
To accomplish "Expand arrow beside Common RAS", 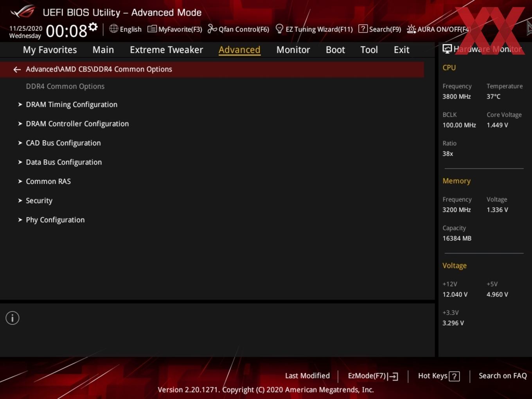I will pyautogui.click(x=20, y=181).
